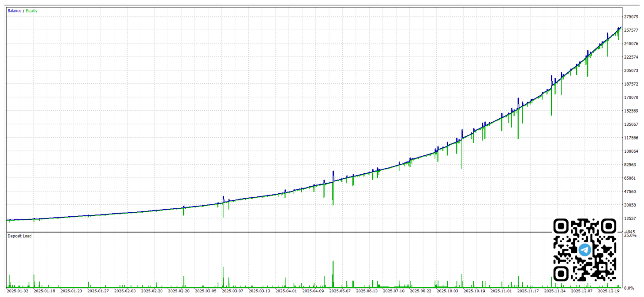This screenshot has height=297, width=644.
Task: Select the 2025.06.13 date label
Action: point(367,291)
